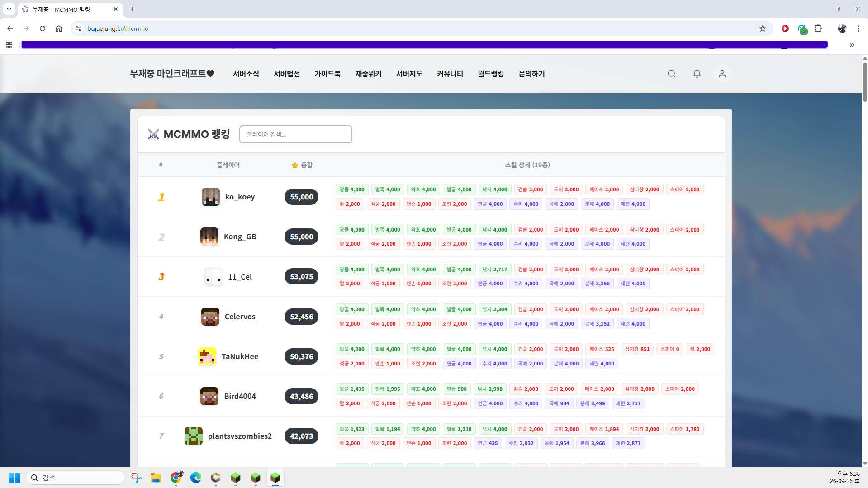The width and height of the screenshot is (868, 488).
Task: Open the Chrome three-dot menu
Action: point(859,28)
